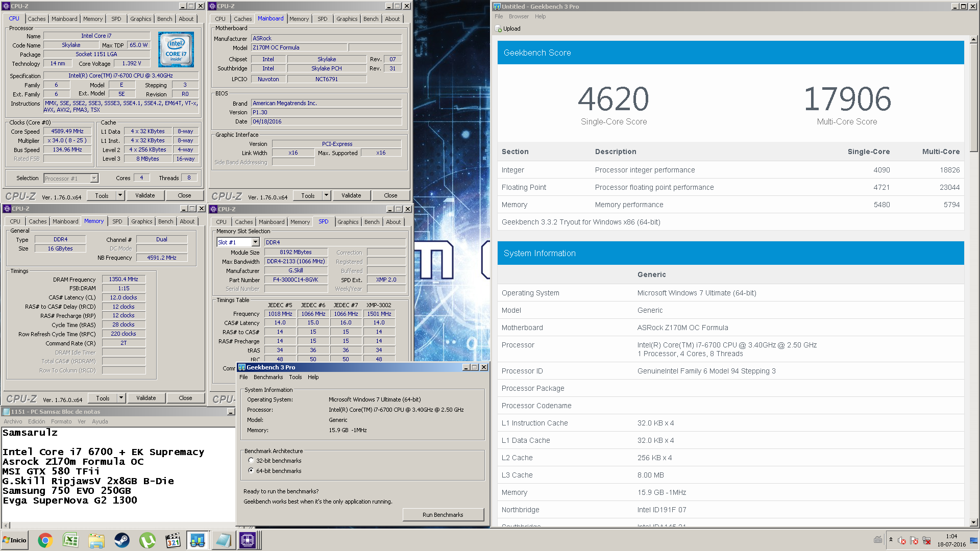Screen dimensions: 980x551
Task: Open the Formato menu in Notepad
Action: (x=61, y=421)
